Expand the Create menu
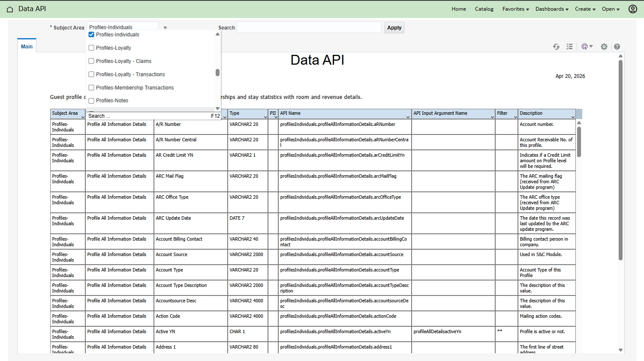 585,9
